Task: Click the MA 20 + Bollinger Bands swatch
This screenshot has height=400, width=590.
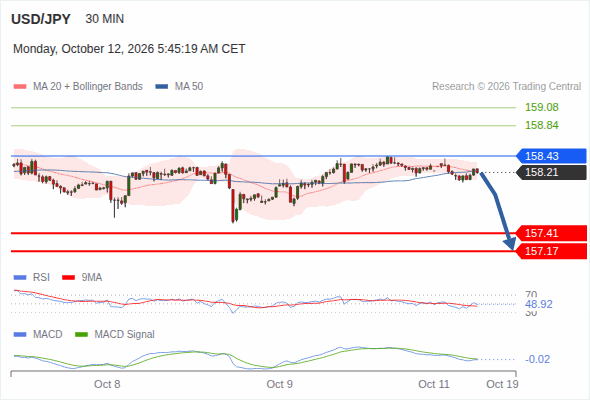Action: point(20,87)
